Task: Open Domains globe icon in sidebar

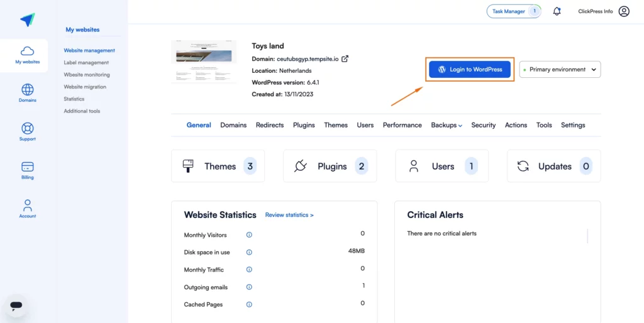Action: point(28,89)
